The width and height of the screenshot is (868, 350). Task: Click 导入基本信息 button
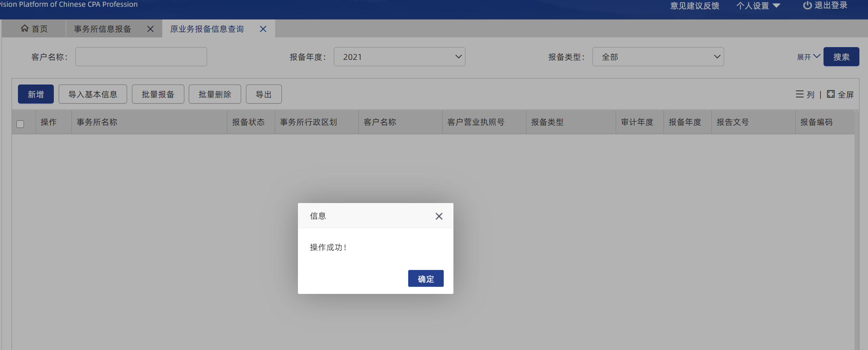click(93, 94)
